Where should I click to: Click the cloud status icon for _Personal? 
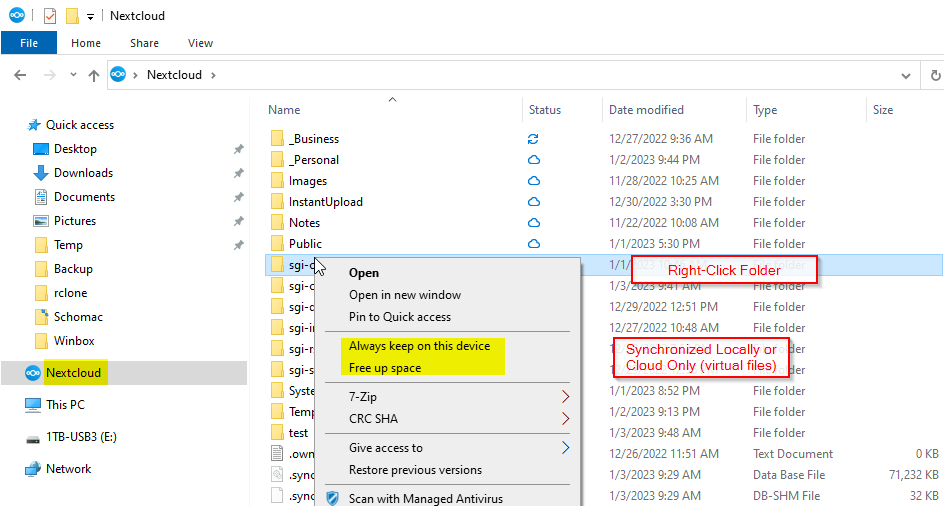533,160
